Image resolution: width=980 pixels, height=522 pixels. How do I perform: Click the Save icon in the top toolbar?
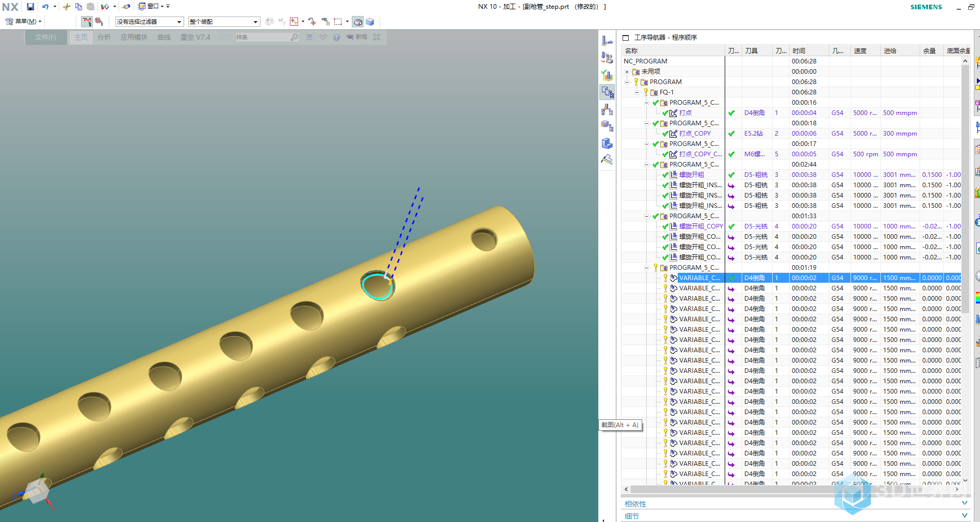[30, 7]
